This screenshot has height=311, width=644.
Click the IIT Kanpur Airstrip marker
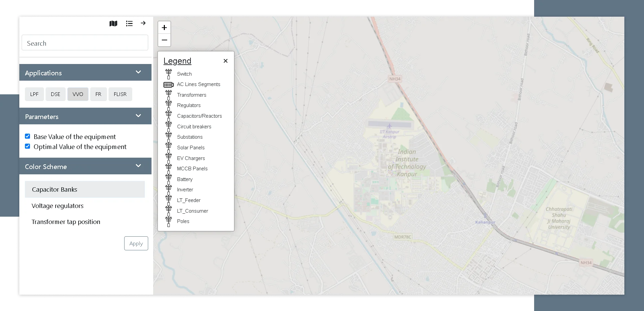[x=389, y=126]
